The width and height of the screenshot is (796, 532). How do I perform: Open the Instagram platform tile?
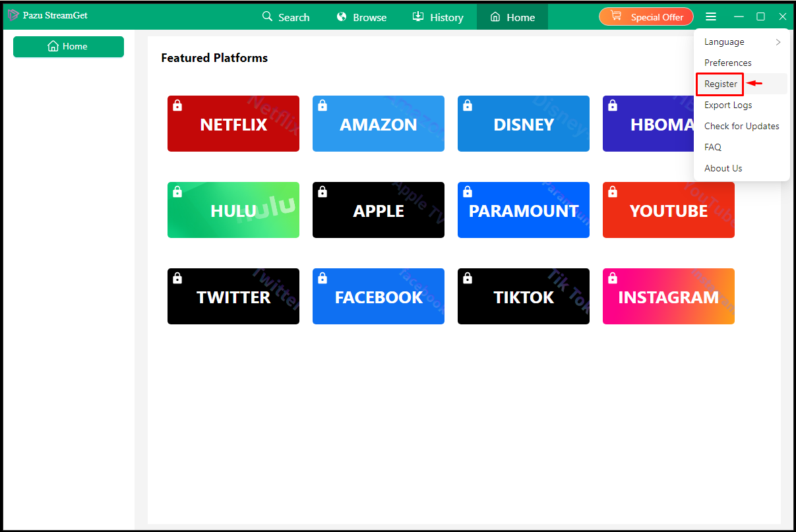pos(669,297)
